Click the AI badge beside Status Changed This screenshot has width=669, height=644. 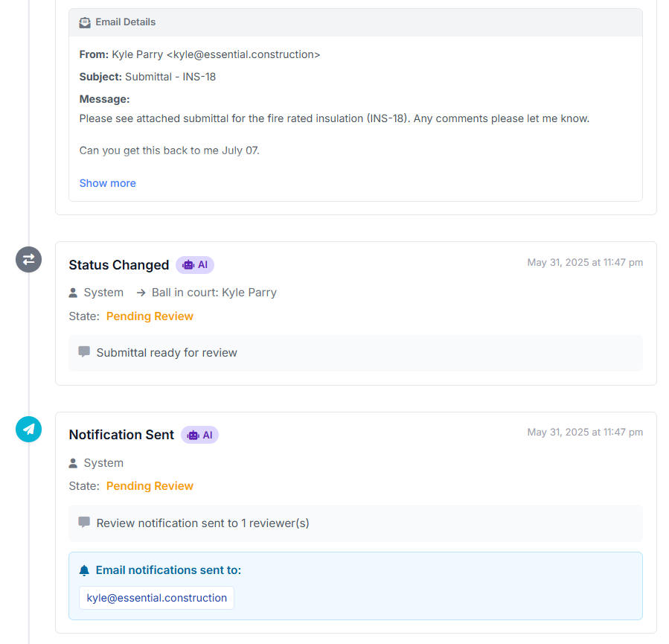click(x=195, y=265)
